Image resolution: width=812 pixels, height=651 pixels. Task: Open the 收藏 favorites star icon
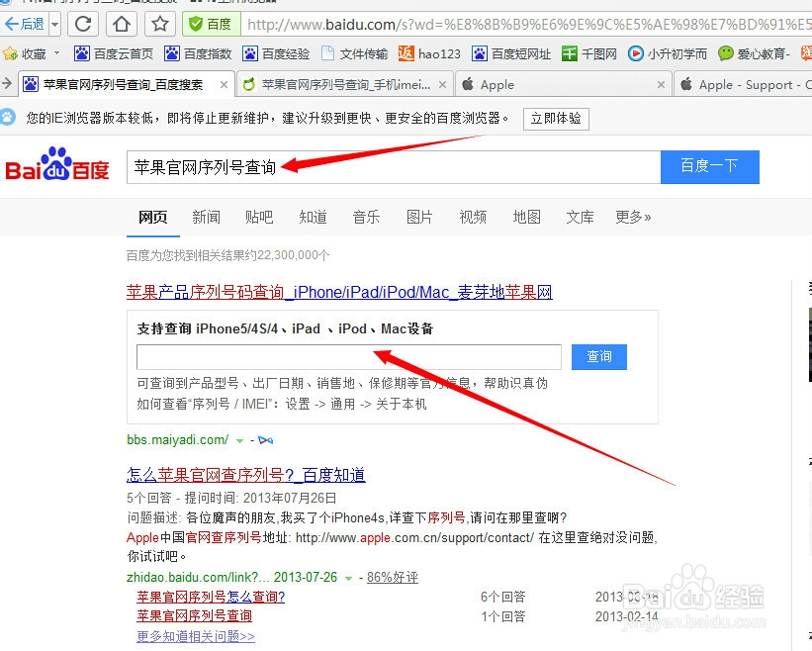10,53
